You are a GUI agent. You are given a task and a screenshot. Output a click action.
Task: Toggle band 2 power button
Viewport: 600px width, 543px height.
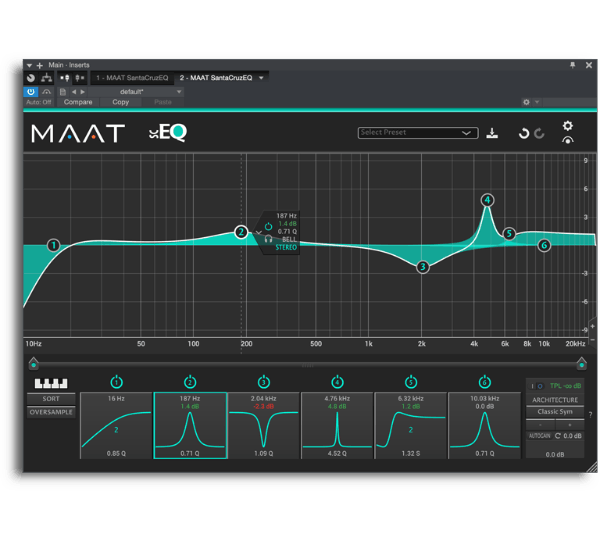point(190,382)
